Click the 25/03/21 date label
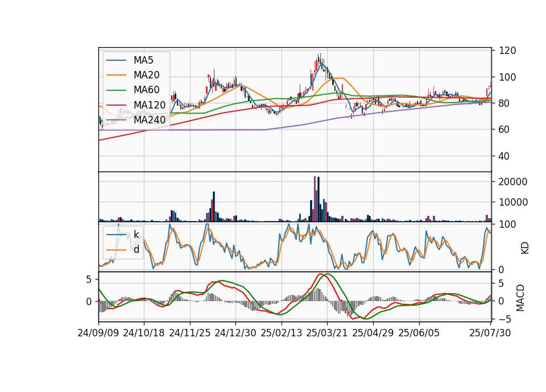This screenshot has width=546, height=392. 327,333
